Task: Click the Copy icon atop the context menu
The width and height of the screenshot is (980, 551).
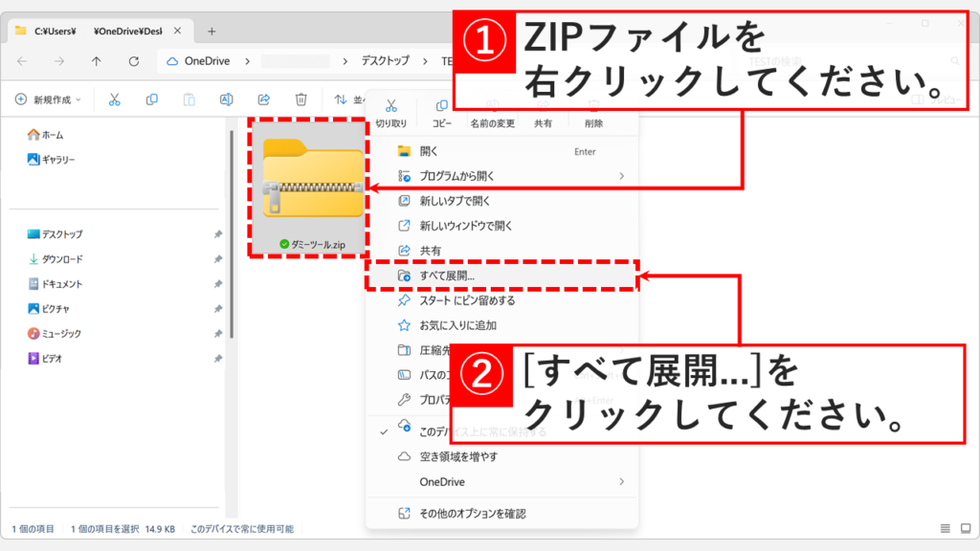Action: point(442,105)
